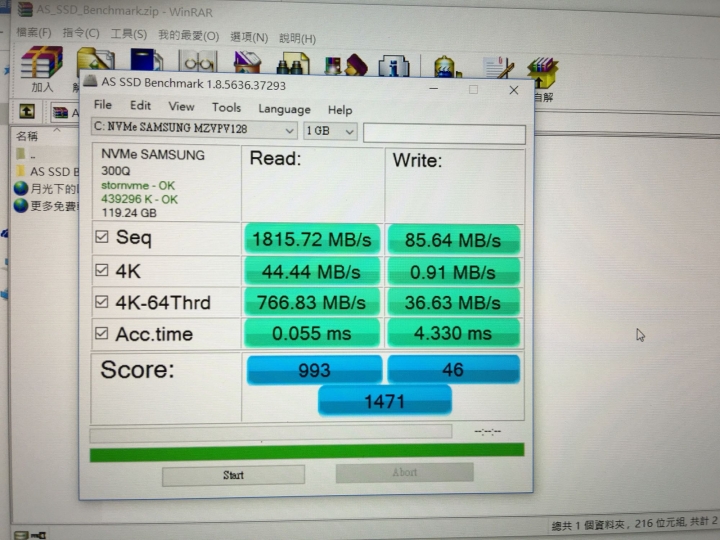Click the total score 1471
Viewport: 720px width, 540px height.
(385, 401)
